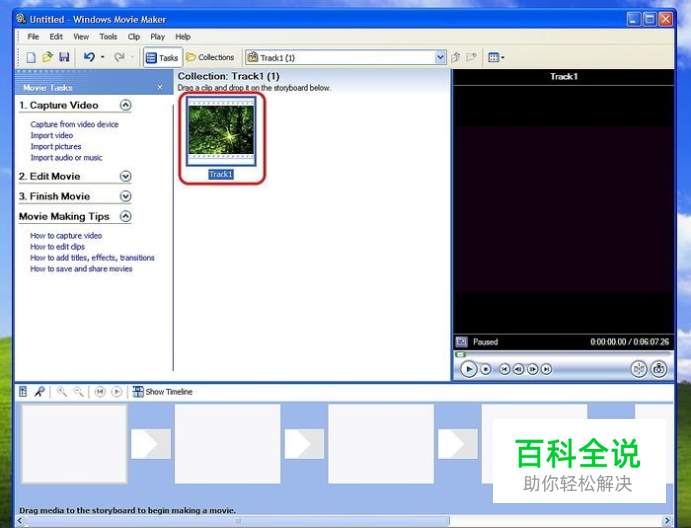The image size is (691, 528).
Task: Split the clip at the current frame
Action: coord(639,368)
